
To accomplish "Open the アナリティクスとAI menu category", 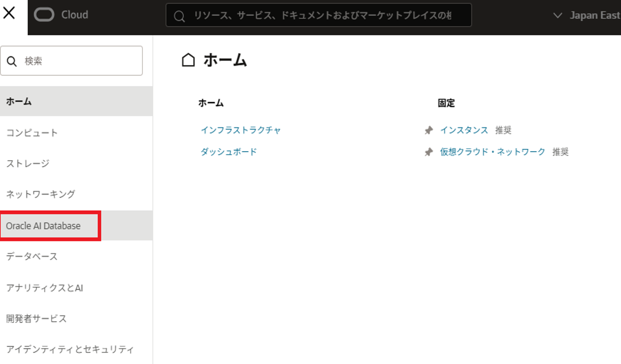I will pos(45,288).
